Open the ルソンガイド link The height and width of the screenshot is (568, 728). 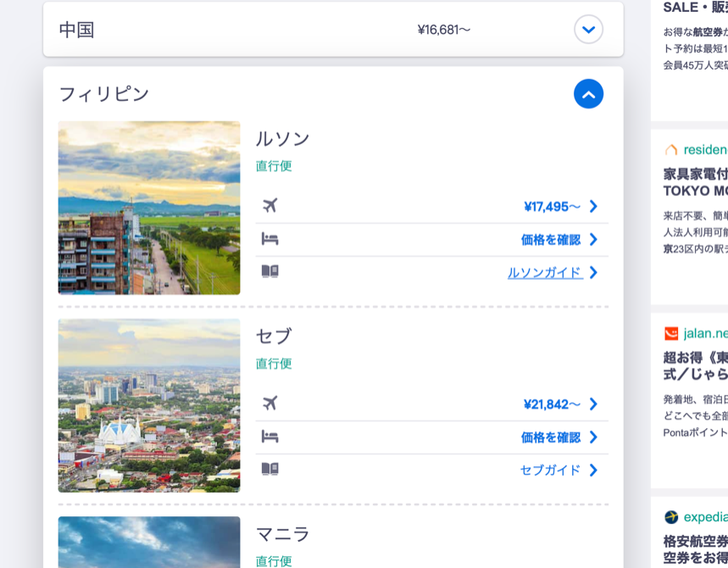545,273
